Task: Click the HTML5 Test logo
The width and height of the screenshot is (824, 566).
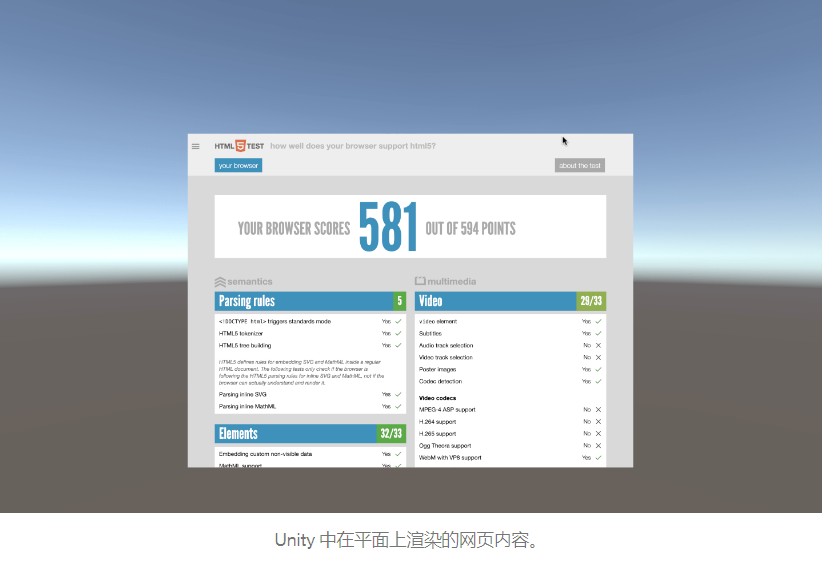Action: (x=239, y=146)
